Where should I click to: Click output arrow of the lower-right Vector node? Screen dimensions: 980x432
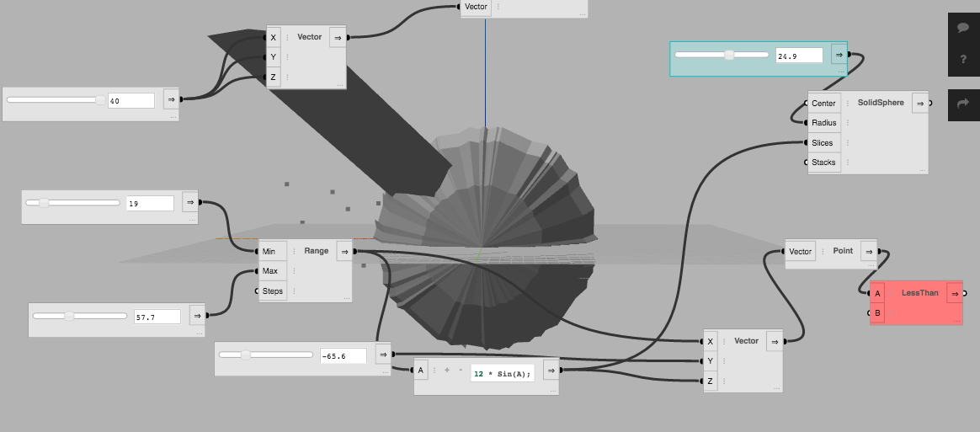(775, 341)
